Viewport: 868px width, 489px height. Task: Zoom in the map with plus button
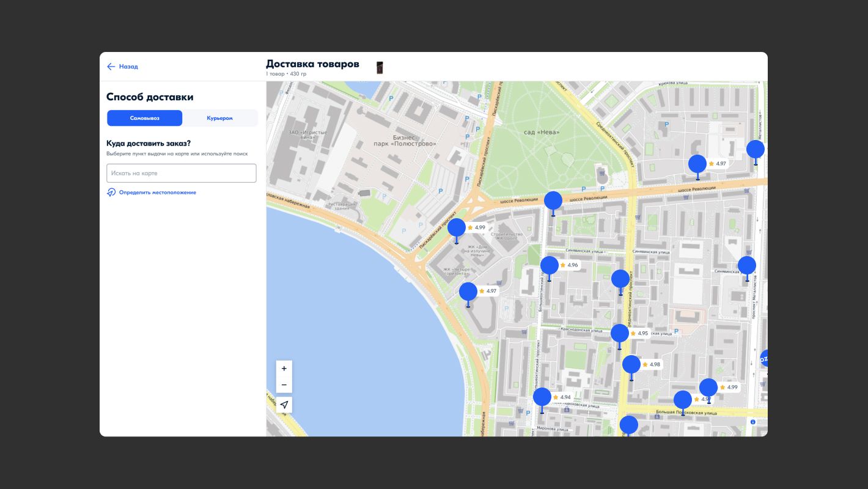(x=284, y=369)
